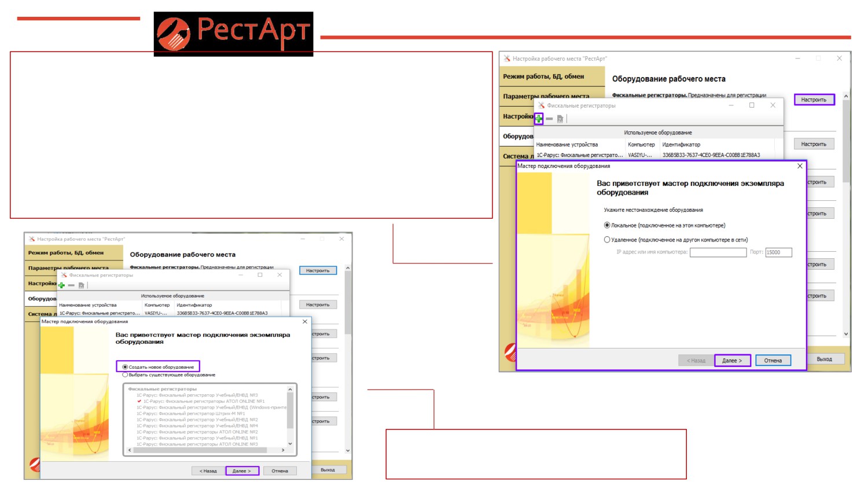868x488 pixels.
Task: Click < Назад in the wizard with the device list
Action: 208,471
